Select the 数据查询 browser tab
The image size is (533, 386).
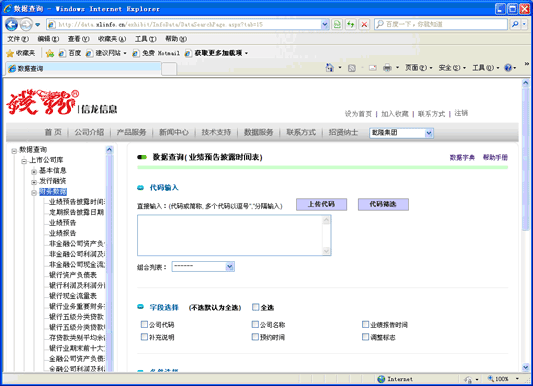[x=83, y=68]
